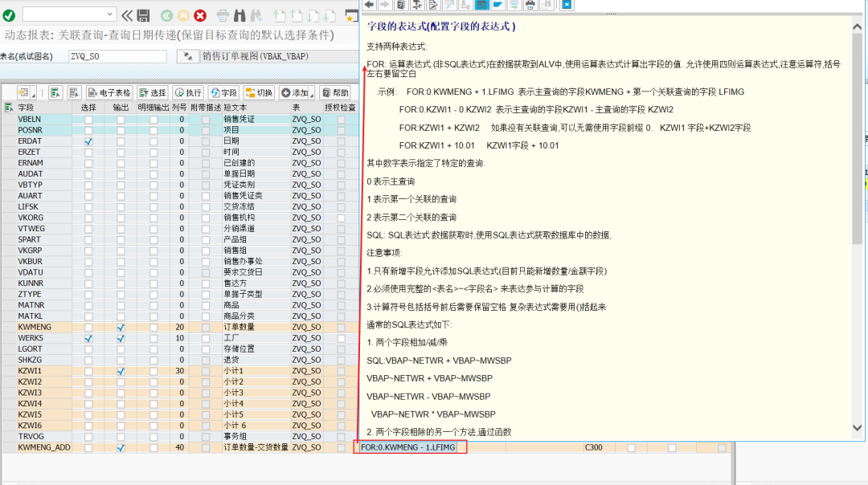Click the C300 cell in KWMENG_ADD row
Viewport: 868px width, 485px height.
[600, 447]
